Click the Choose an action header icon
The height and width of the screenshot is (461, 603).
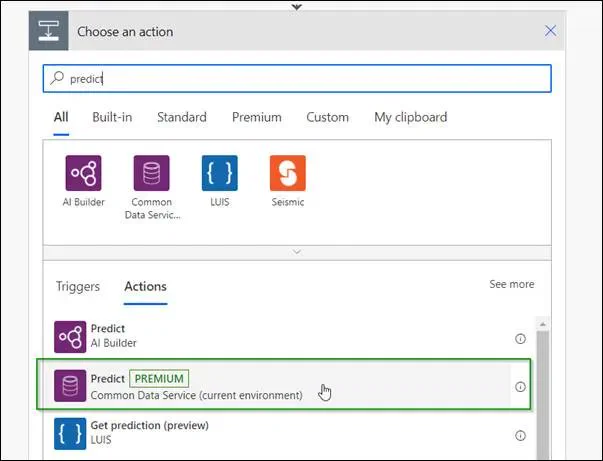click(48, 31)
